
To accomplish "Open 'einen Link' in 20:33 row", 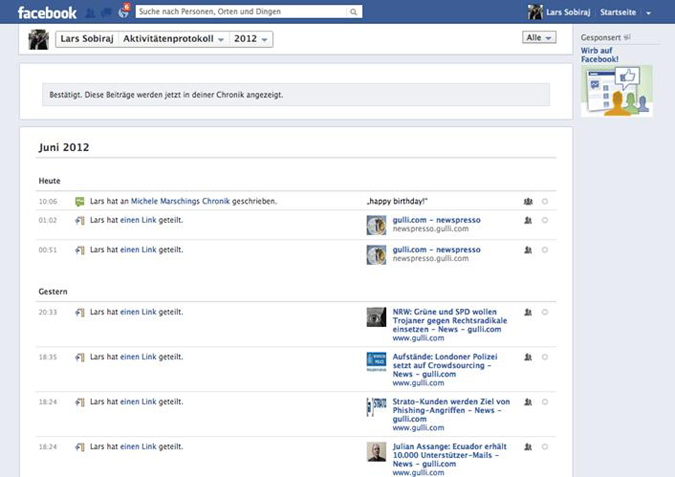I will [x=138, y=312].
